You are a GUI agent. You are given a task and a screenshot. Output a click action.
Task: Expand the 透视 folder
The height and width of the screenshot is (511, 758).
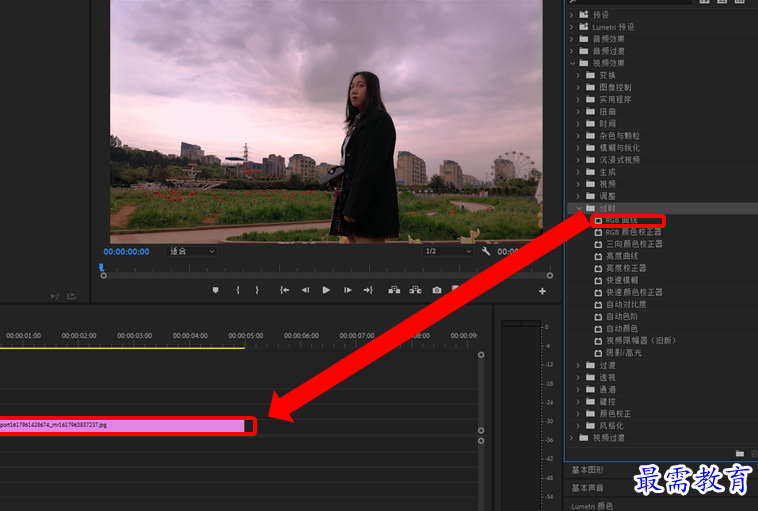pyautogui.click(x=579, y=378)
